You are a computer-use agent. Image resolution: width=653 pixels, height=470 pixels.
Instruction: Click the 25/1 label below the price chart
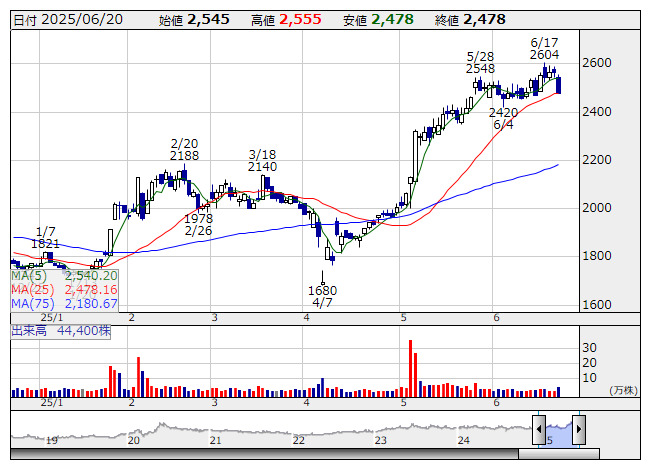(52, 318)
